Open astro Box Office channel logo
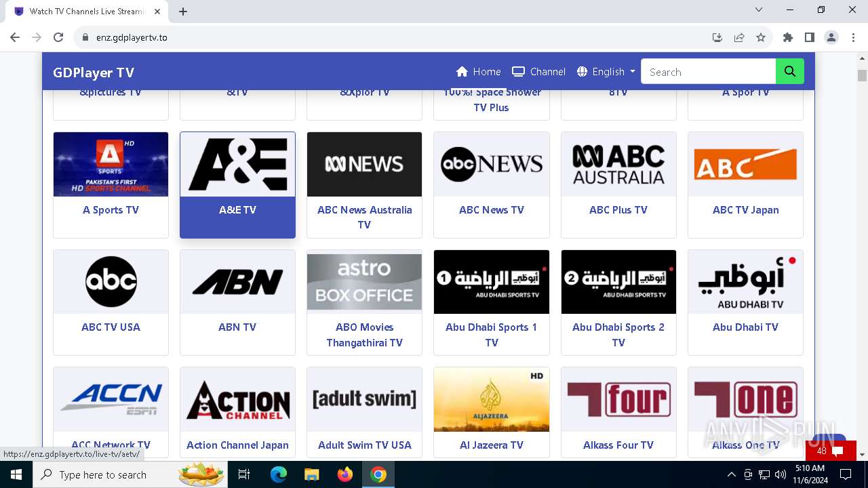This screenshot has width=868, height=488. tap(364, 281)
